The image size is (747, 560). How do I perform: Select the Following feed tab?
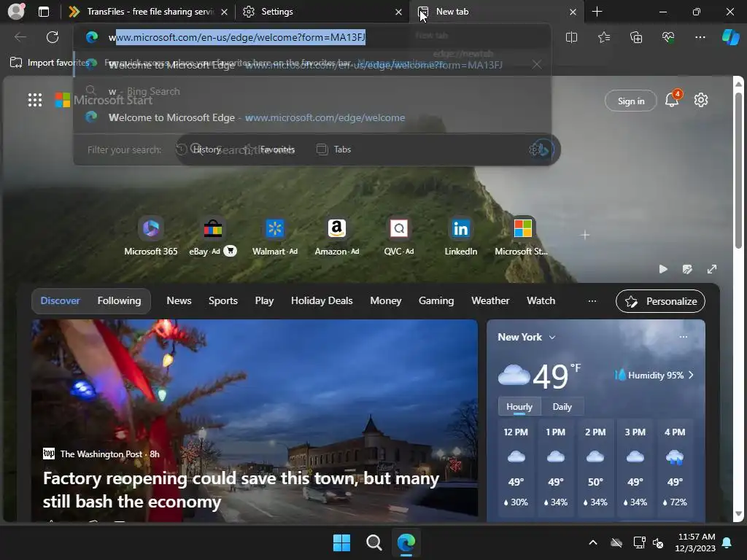[x=119, y=301]
